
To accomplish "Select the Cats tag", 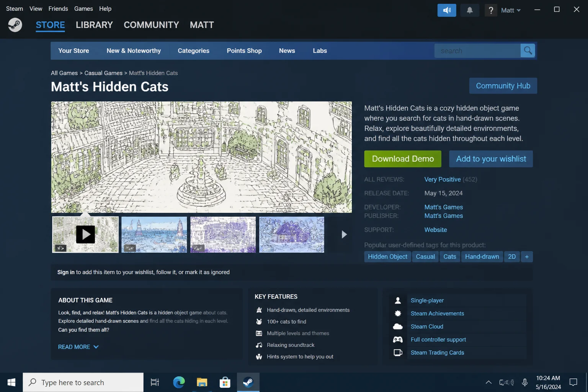I will (449, 256).
